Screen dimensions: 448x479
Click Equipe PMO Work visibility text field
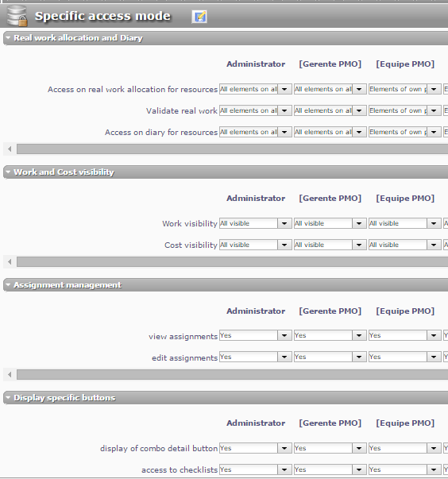398,223
